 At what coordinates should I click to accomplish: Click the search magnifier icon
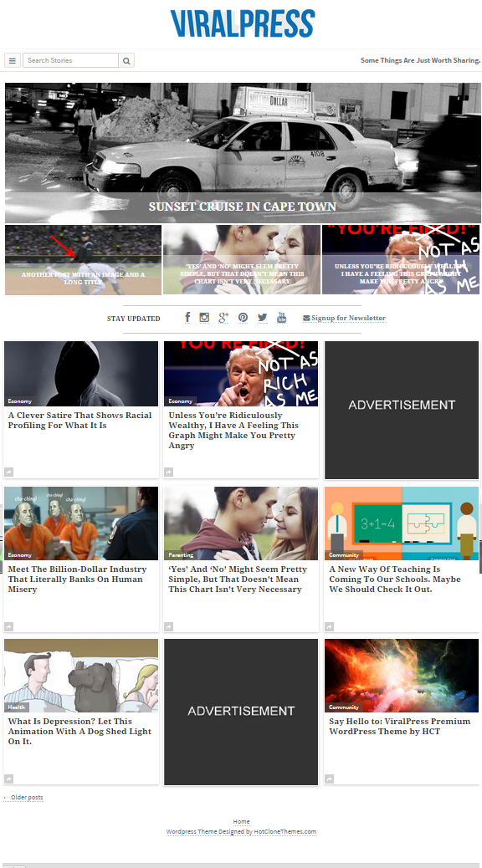click(126, 60)
